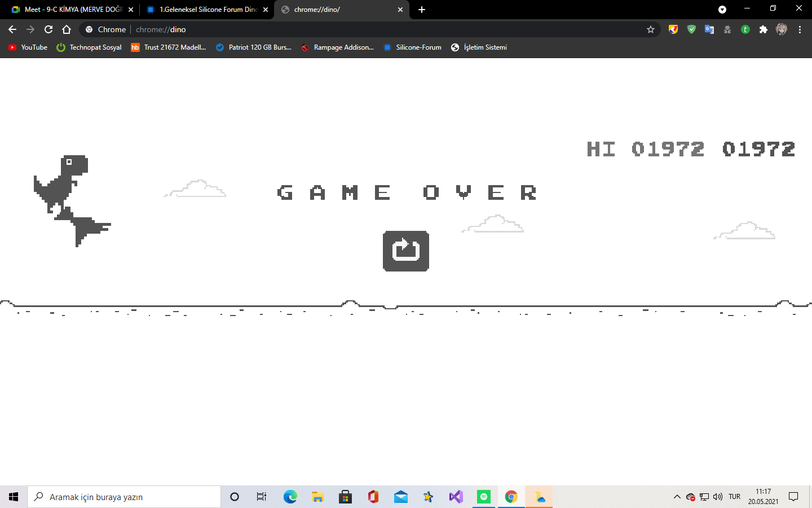Click the HI 01972 high score text
The height and width of the screenshot is (508, 812).
(646, 149)
